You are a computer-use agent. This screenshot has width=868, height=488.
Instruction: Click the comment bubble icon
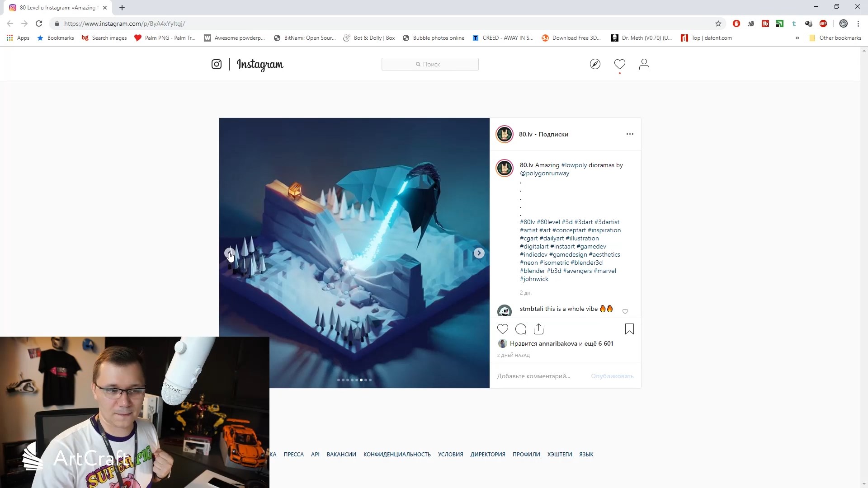pyautogui.click(x=521, y=329)
